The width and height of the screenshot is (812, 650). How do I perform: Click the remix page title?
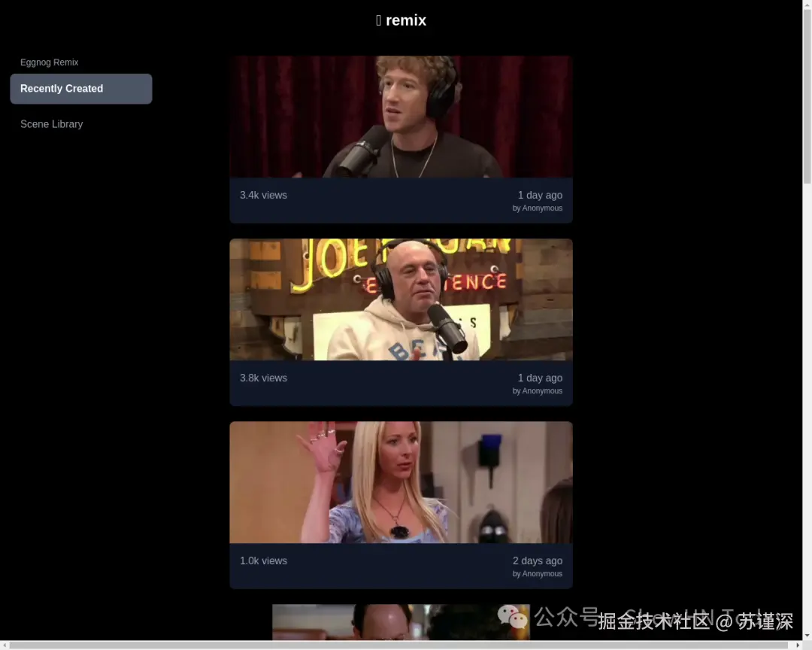coord(401,20)
